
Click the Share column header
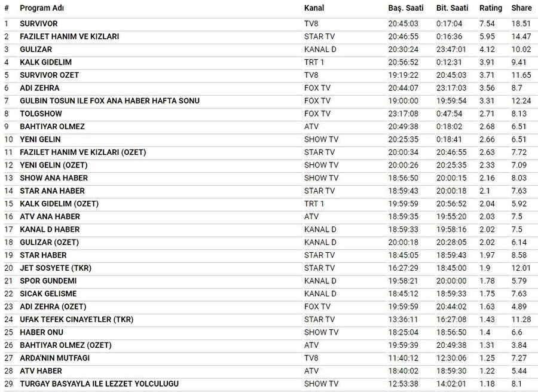[521, 8]
